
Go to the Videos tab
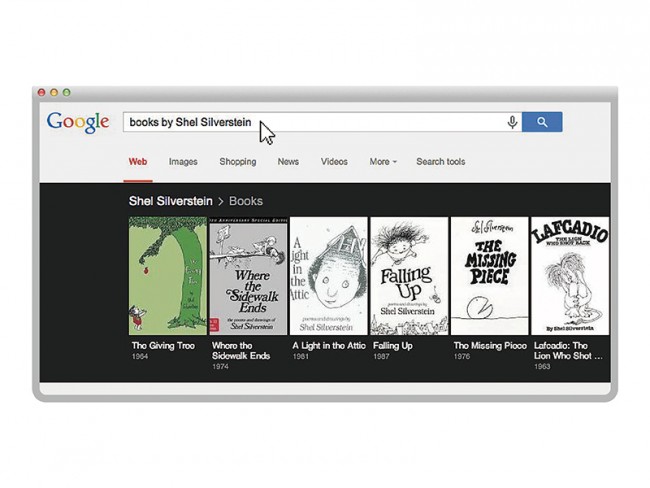point(334,162)
